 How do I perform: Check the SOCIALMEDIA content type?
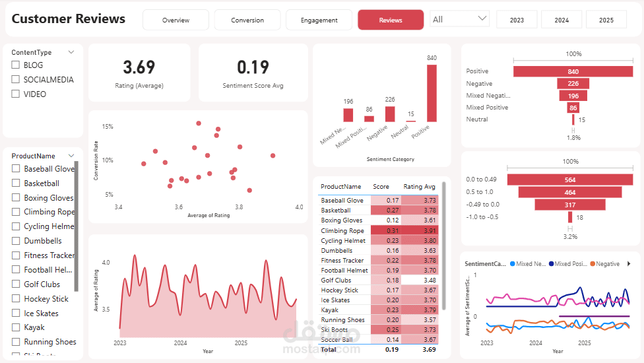coord(16,79)
